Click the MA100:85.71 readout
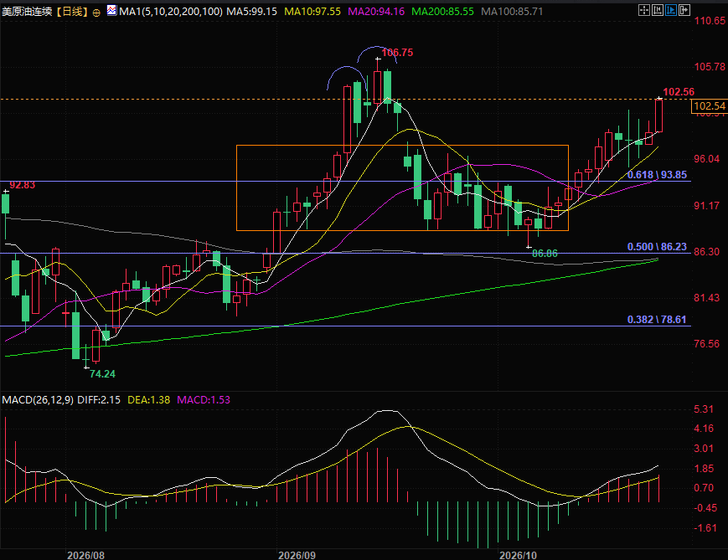728x560 pixels. (x=512, y=12)
